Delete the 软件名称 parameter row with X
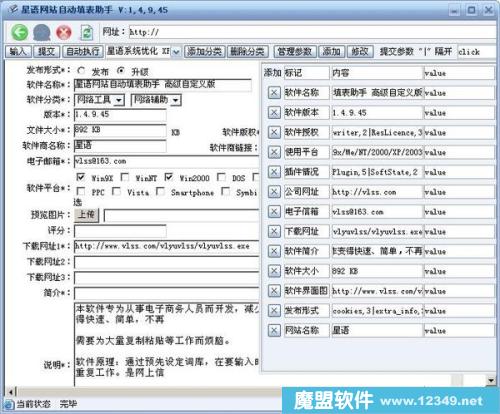The image size is (500, 414). [x=274, y=93]
